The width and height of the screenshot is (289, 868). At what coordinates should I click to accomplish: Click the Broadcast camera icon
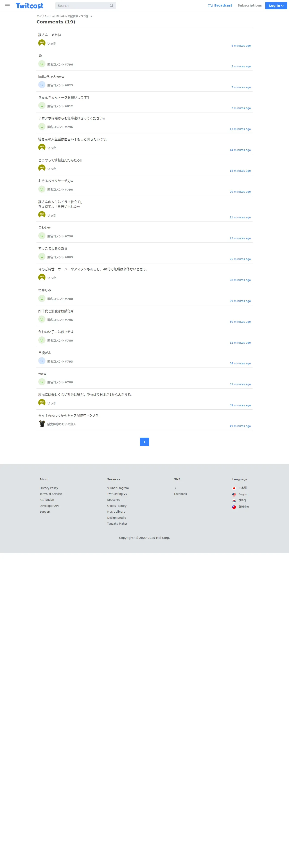[x=210, y=6]
